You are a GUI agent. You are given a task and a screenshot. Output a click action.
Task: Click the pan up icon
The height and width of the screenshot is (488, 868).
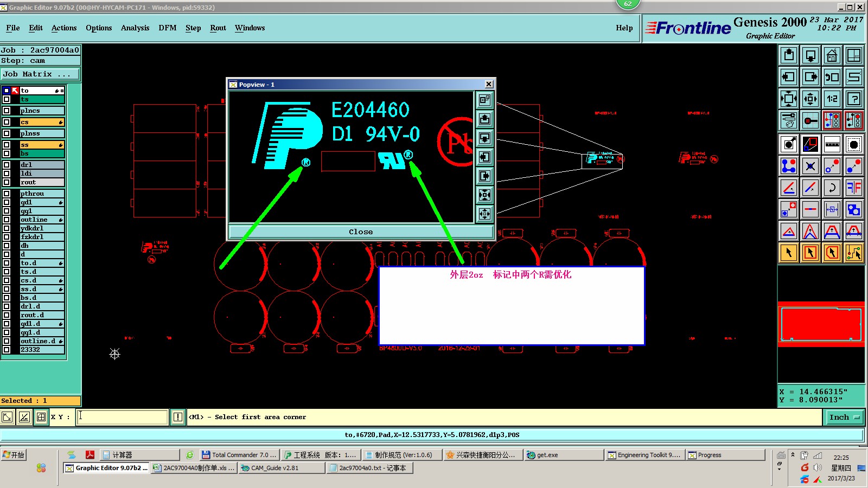pos(789,55)
